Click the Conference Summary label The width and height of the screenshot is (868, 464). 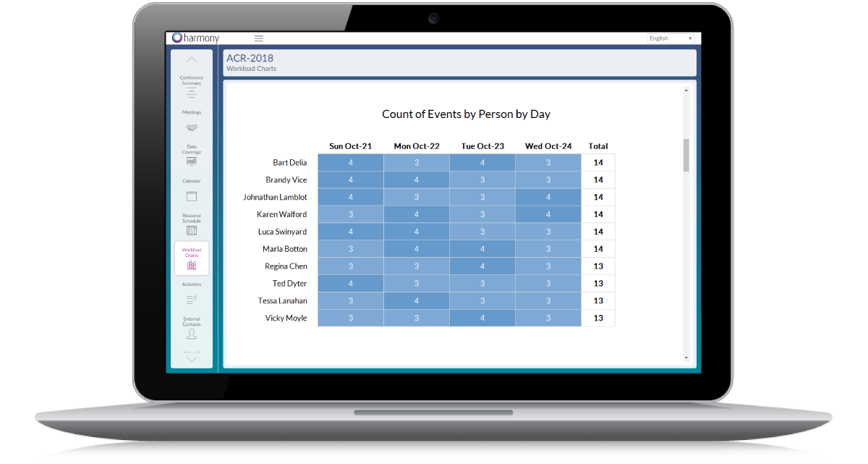point(192,80)
